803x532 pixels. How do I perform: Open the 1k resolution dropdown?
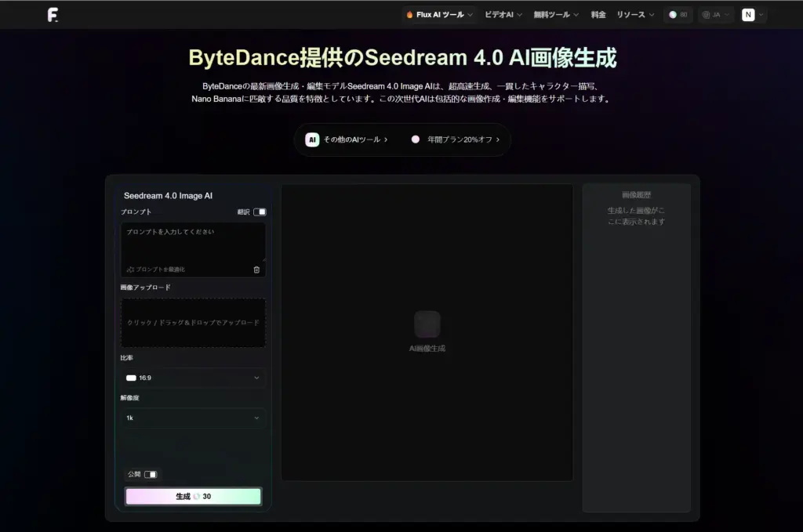[x=193, y=418]
